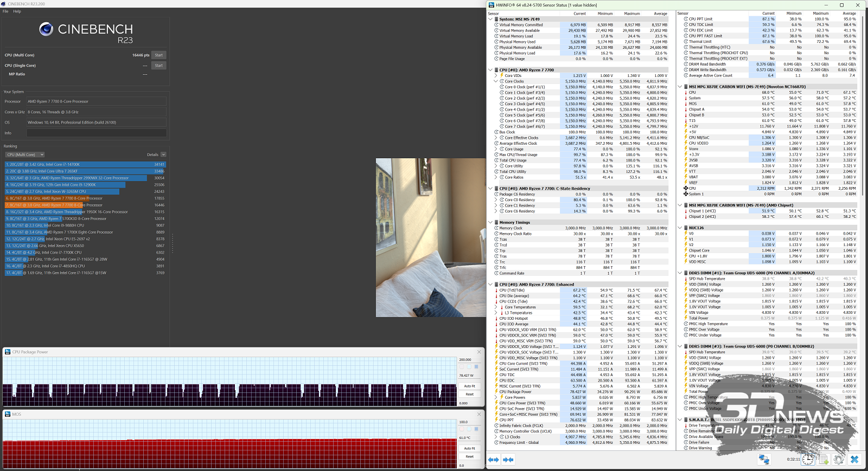Screen dimensions: 868x471
Task: Click the left Average column header
Action: click(660, 14)
